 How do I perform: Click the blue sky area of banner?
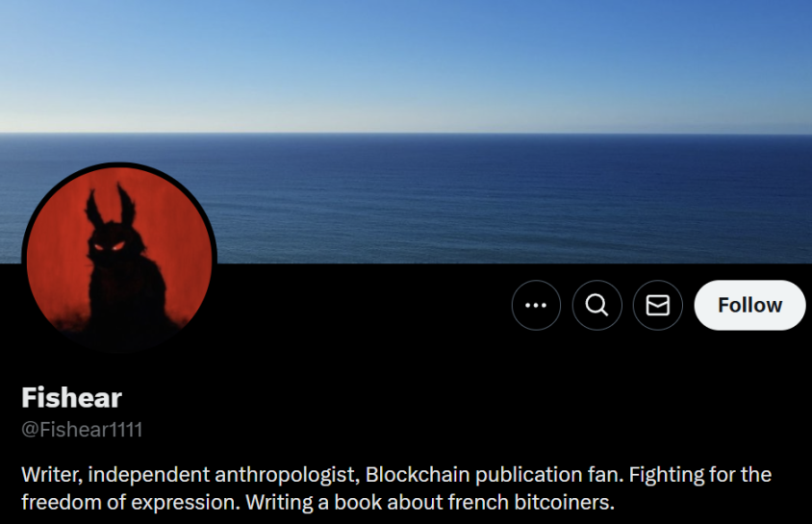point(406,62)
